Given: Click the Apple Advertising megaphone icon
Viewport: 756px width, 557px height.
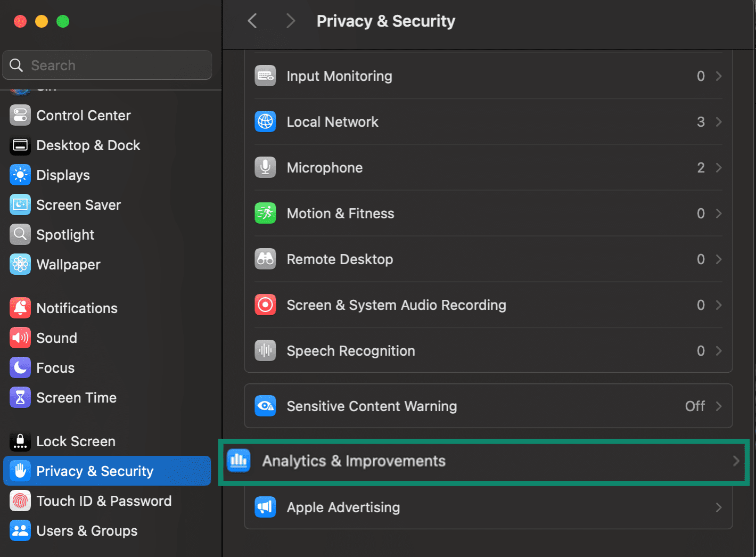Looking at the screenshot, I should coord(265,507).
